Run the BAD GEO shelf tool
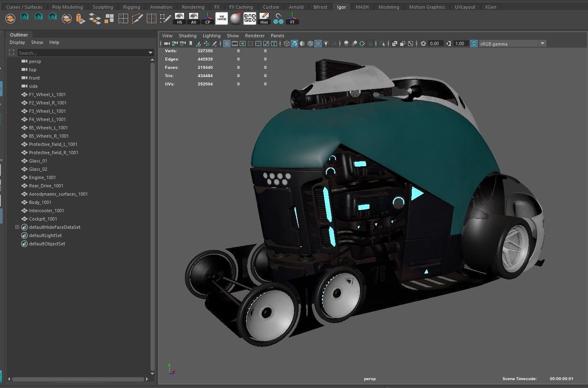Viewport: 588px width, 388px height. [x=250, y=19]
